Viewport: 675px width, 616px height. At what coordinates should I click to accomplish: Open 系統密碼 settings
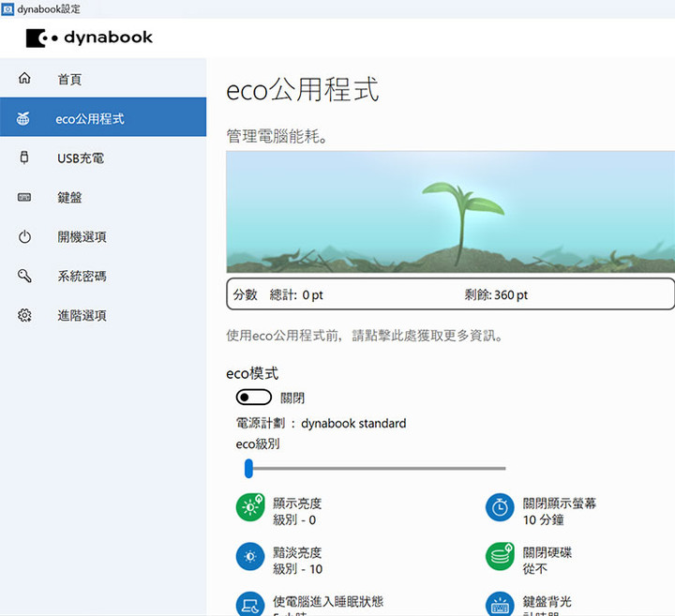[103, 276]
